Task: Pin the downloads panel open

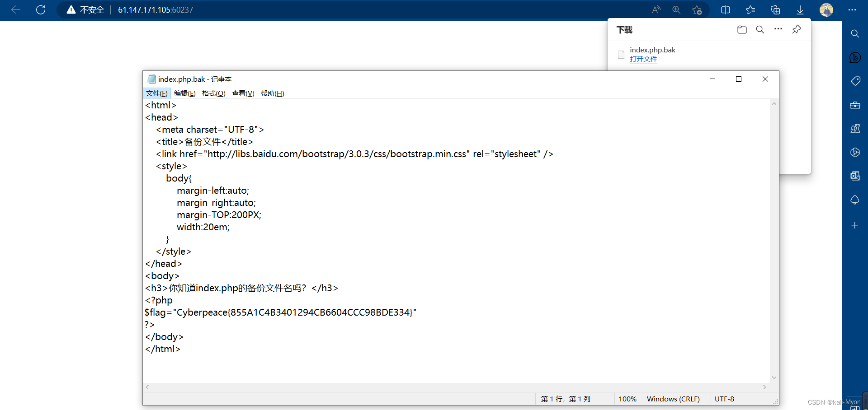Action: 797,29
